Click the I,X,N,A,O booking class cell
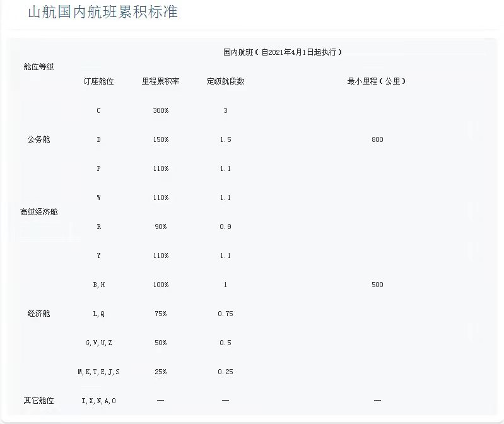This screenshot has width=504, height=424. point(98,401)
